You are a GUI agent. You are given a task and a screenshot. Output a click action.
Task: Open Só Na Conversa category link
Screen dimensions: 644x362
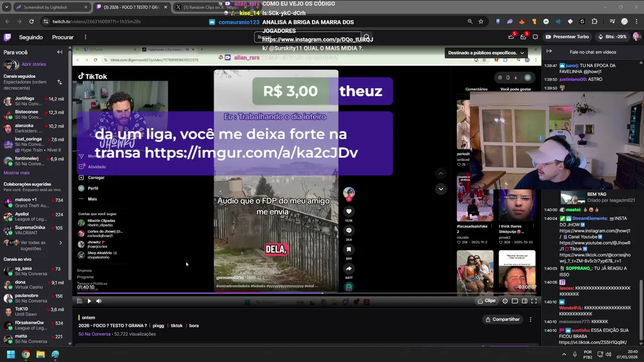click(95, 334)
